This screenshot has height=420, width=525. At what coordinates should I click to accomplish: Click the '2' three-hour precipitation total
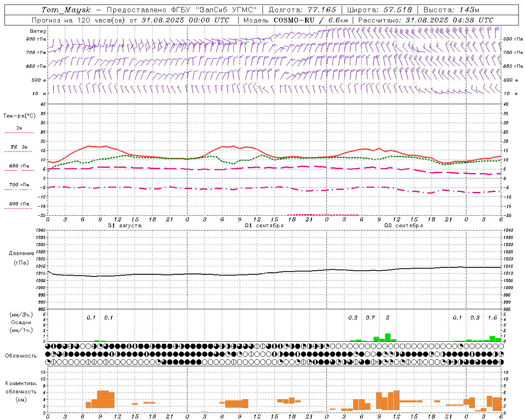coord(388,317)
